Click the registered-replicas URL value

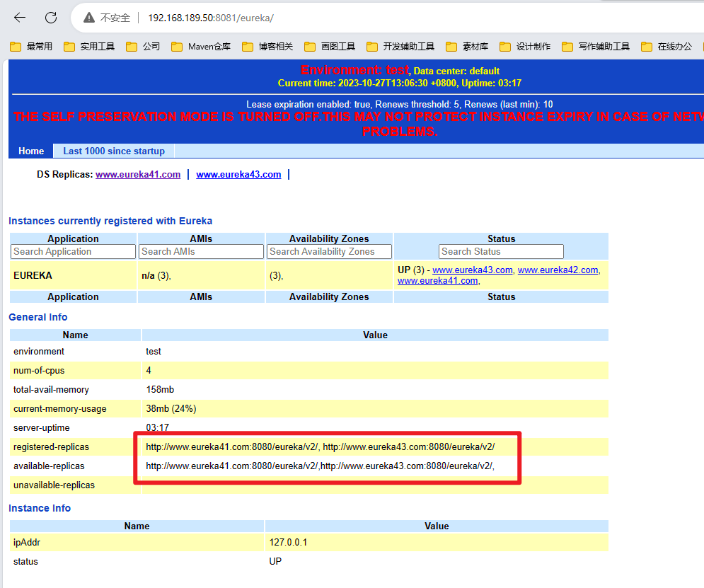320,446
